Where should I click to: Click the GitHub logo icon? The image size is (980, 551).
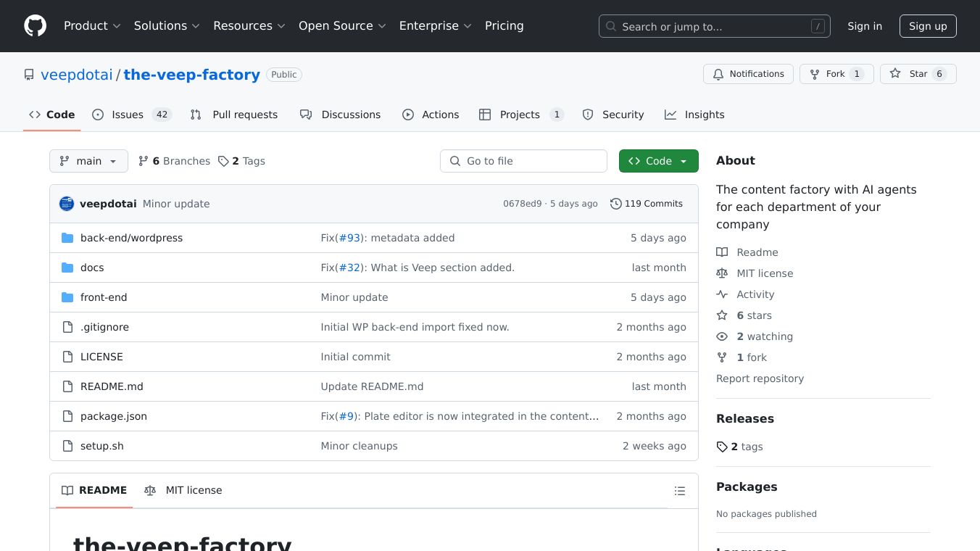pyautogui.click(x=35, y=26)
